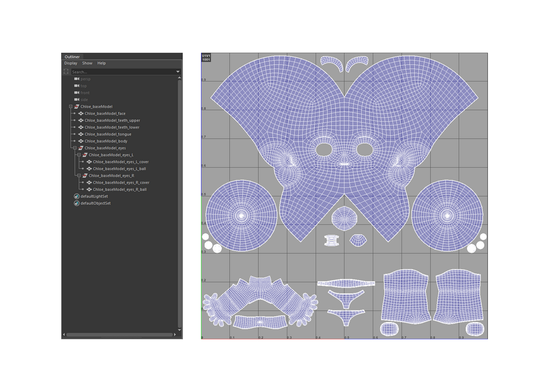Select the Chloe_baseModel_face label
This screenshot has height=392, width=549.
click(x=105, y=114)
